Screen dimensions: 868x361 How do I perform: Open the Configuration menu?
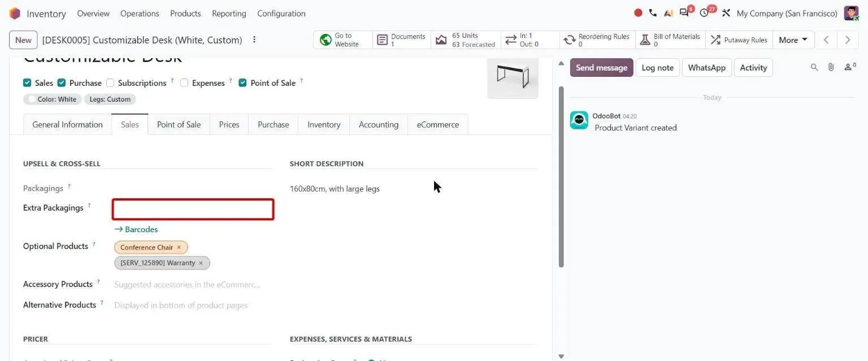(281, 13)
